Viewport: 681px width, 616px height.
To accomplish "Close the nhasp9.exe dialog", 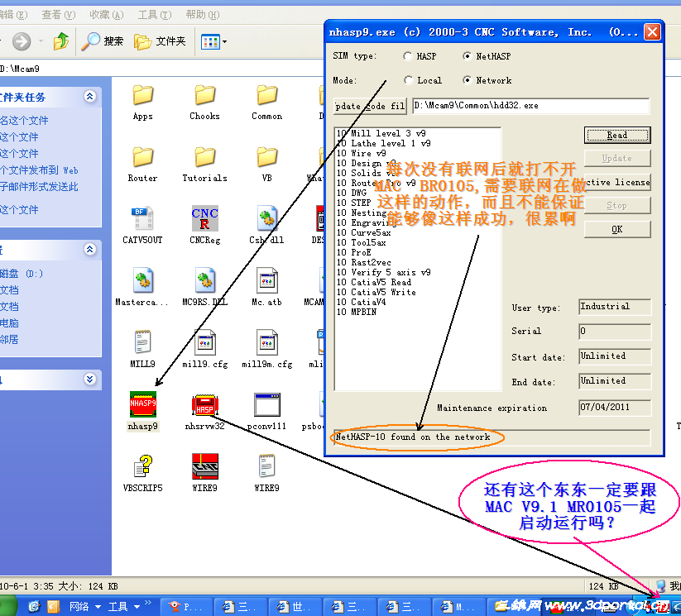I will pyautogui.click(x=652, y=32).
